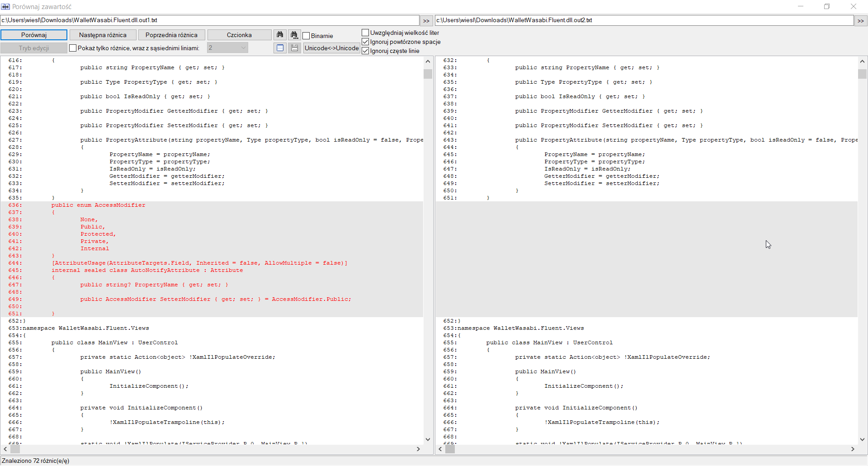Enable Pokaż tylko różnice option
Viewport: 868px width, 466px height.
pos(72,48)
